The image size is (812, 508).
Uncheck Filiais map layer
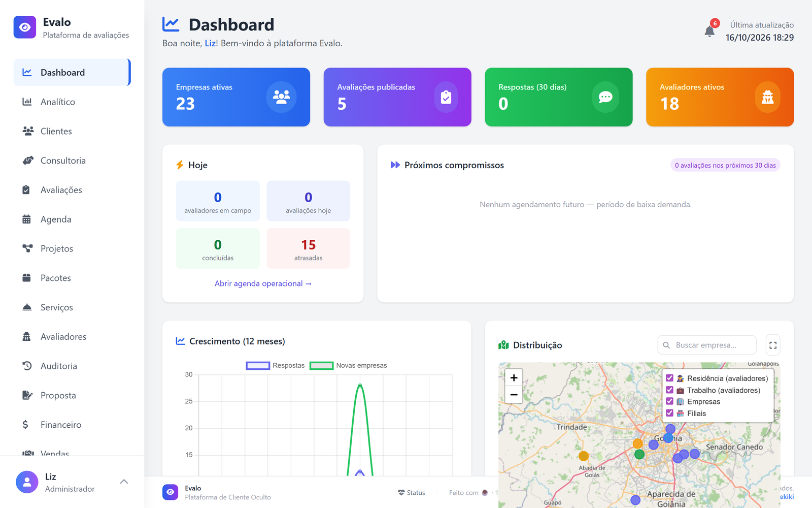[669, 413]
